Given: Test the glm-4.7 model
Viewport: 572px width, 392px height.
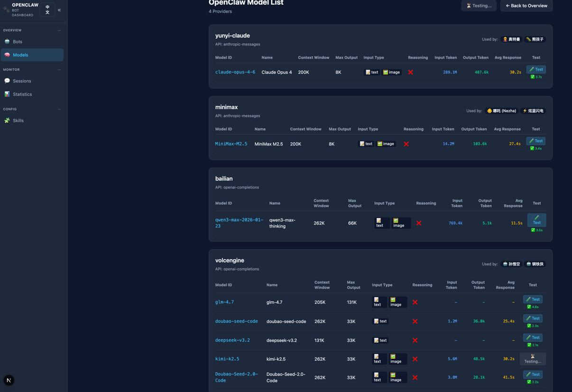Looking at the screenshot, I should click(533, 299).
